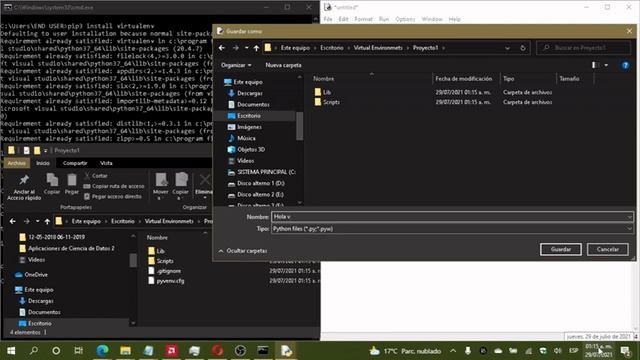Viewport: 640px width, 360px height.
Task: Open File menu in IDLE window
Action: [328, 19]
